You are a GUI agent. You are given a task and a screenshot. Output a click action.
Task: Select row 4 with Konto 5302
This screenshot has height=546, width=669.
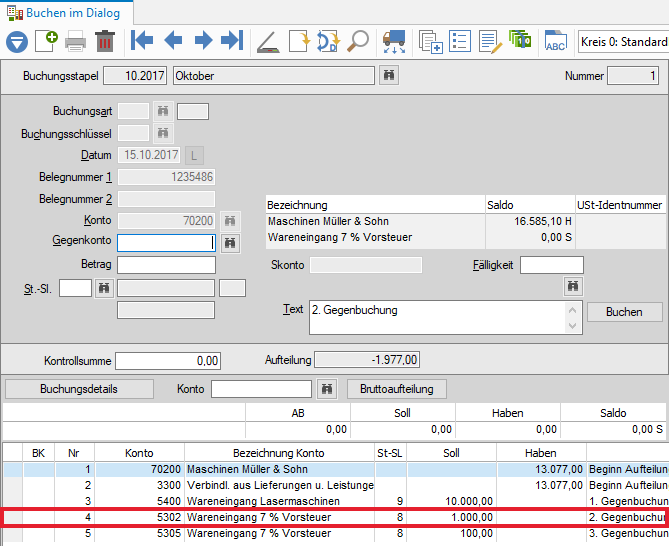click(x=334, y=517)
